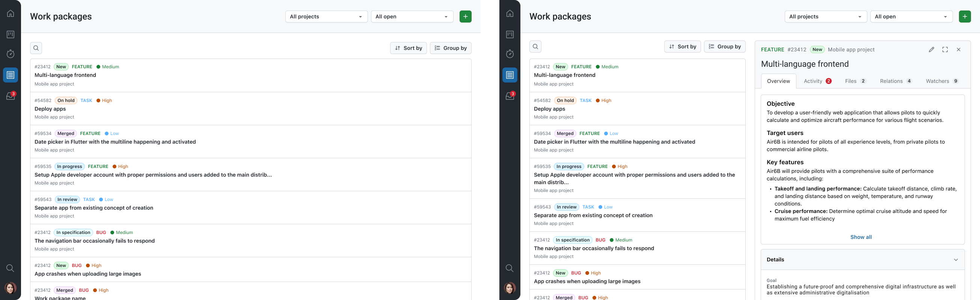Open the Relations tab

point(896,81)
